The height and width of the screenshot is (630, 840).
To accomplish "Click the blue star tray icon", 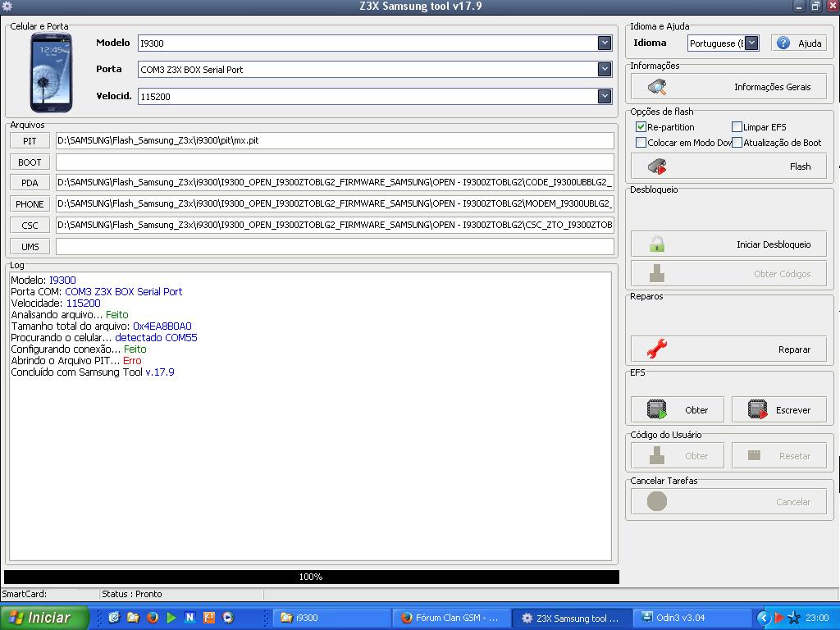I will pos(794,618).
